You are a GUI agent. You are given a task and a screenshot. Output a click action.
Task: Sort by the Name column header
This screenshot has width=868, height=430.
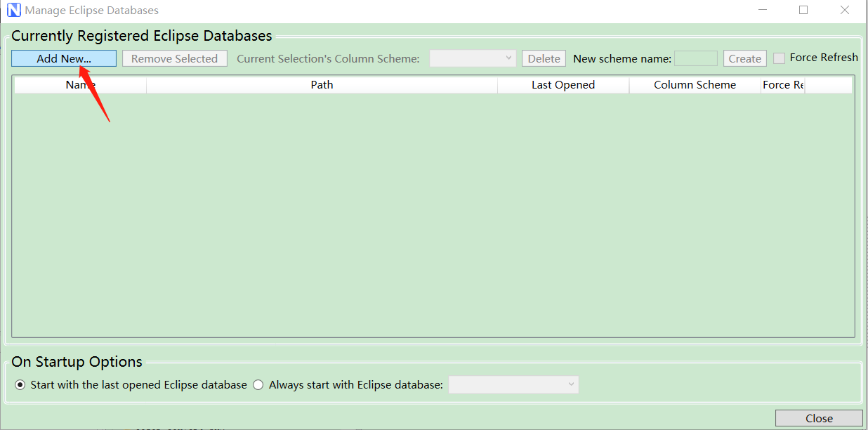(80, 84)
